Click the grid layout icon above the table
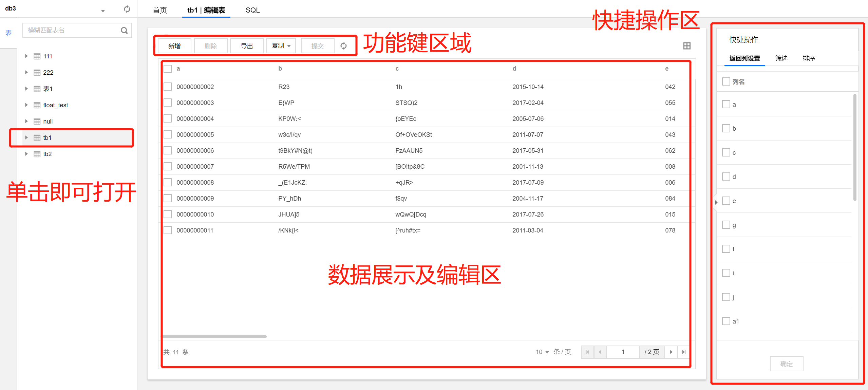 tap(686, 46)
